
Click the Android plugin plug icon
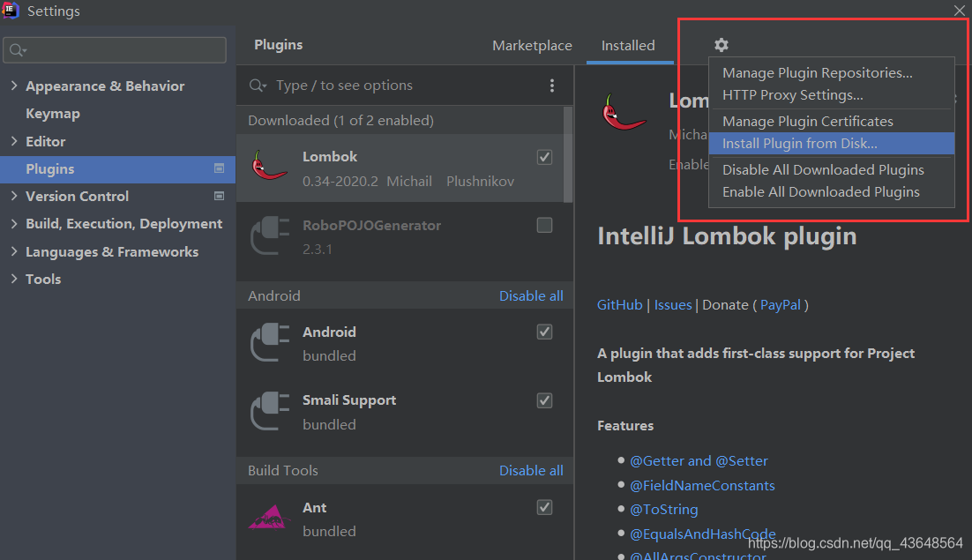coord(270,342)
